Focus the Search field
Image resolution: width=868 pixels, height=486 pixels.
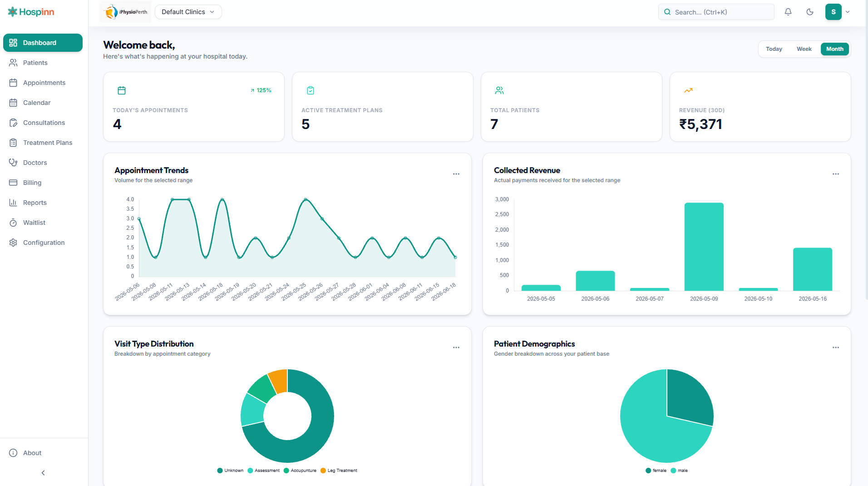716,12
